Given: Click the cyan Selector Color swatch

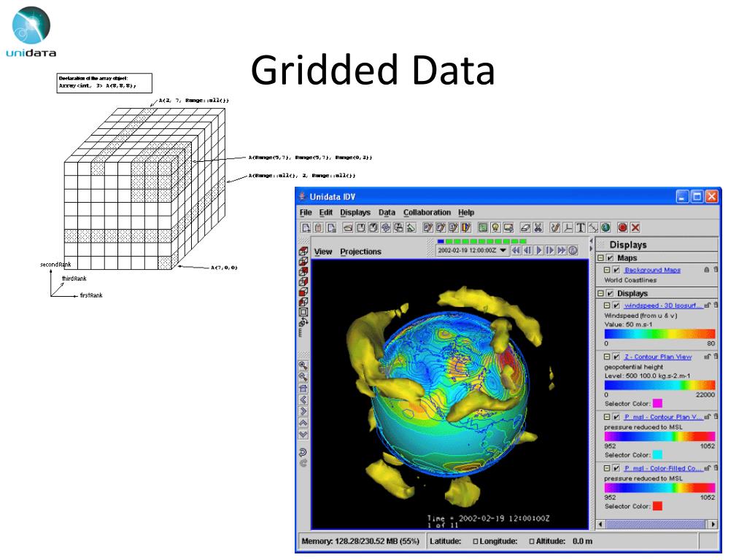Looking at the screenshot, I should tap(657, 455).
